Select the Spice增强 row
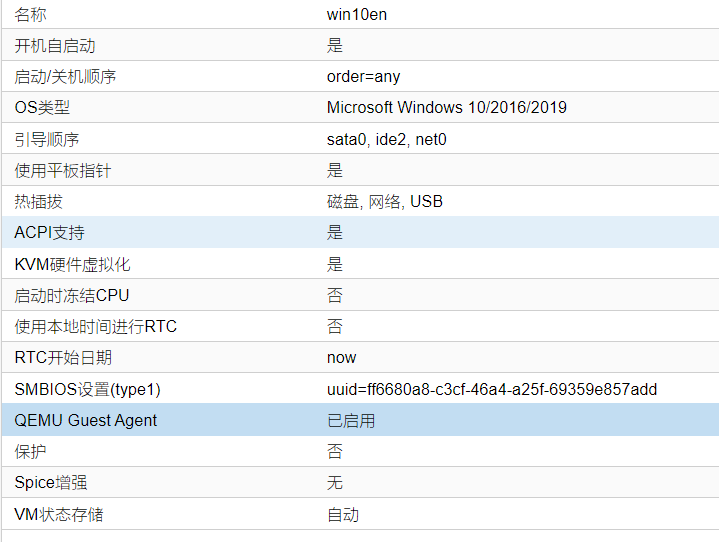 (x=360, y=482)
